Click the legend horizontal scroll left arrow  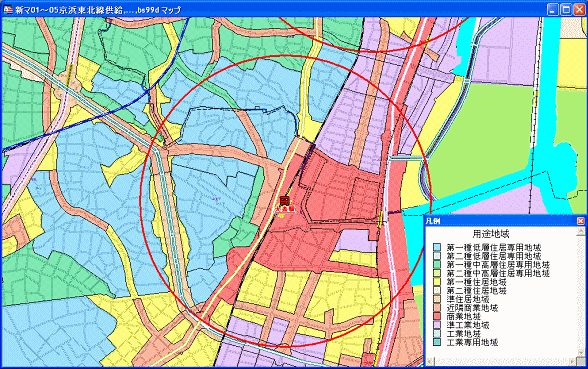[x=430, y=362]
